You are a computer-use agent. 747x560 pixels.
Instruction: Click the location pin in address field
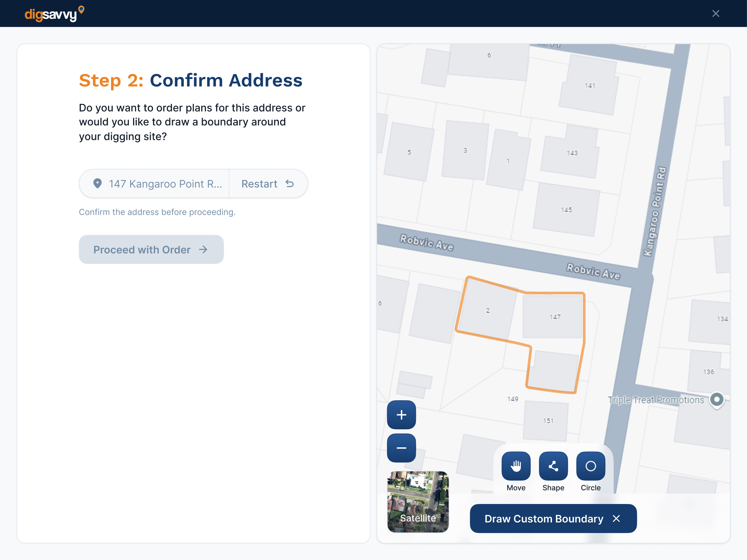pyautogui.click(x=98, y=183)
